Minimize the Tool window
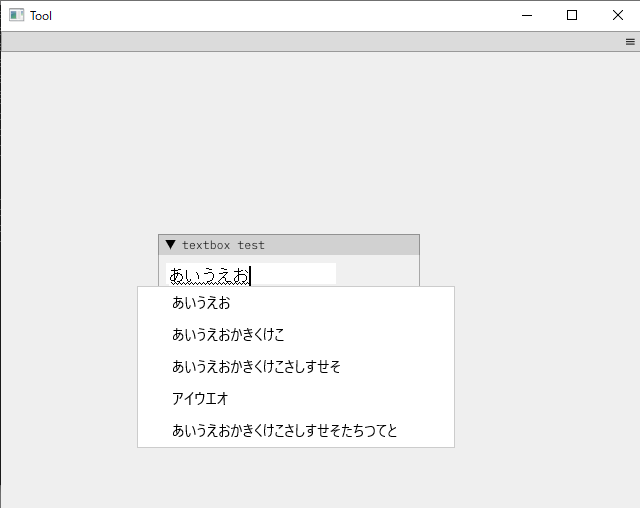640x508 pixels. coord(527,16)
